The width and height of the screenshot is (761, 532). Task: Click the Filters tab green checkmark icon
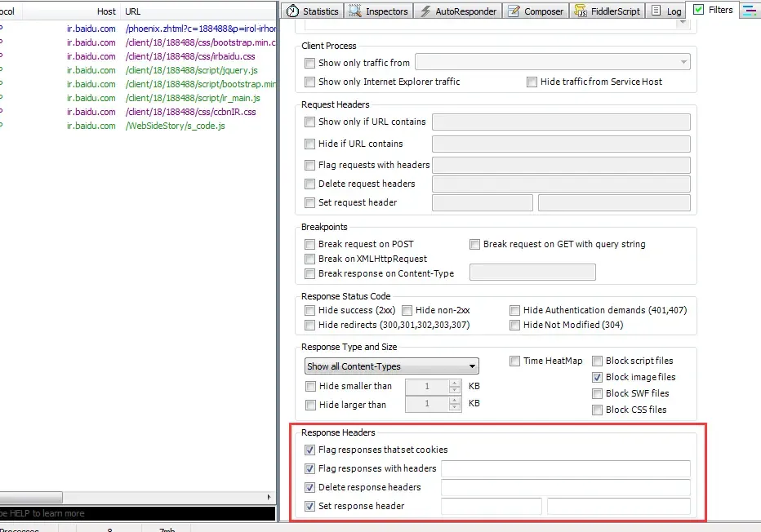699,10
